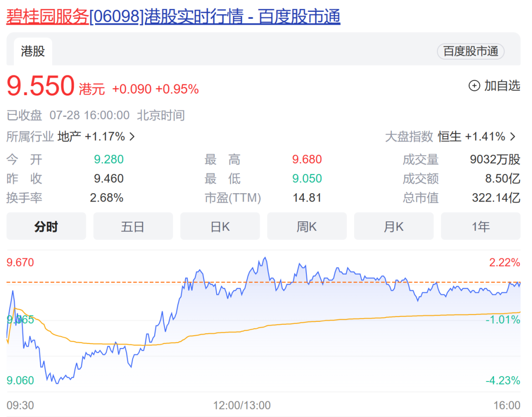532x417 pixels.
Task: Click 最低 value 9.050
Action: coord(307,178)
